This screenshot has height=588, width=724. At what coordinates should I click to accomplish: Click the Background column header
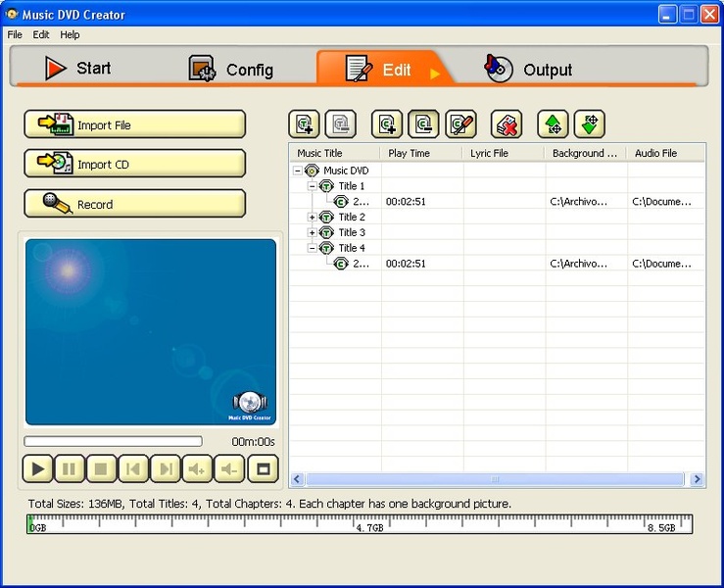[x=586, y=153]
